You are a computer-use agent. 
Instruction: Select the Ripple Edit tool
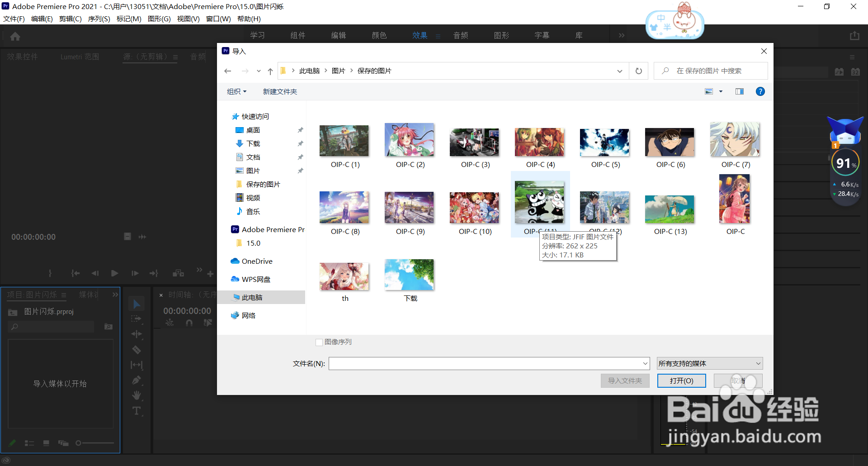point(136,334)
